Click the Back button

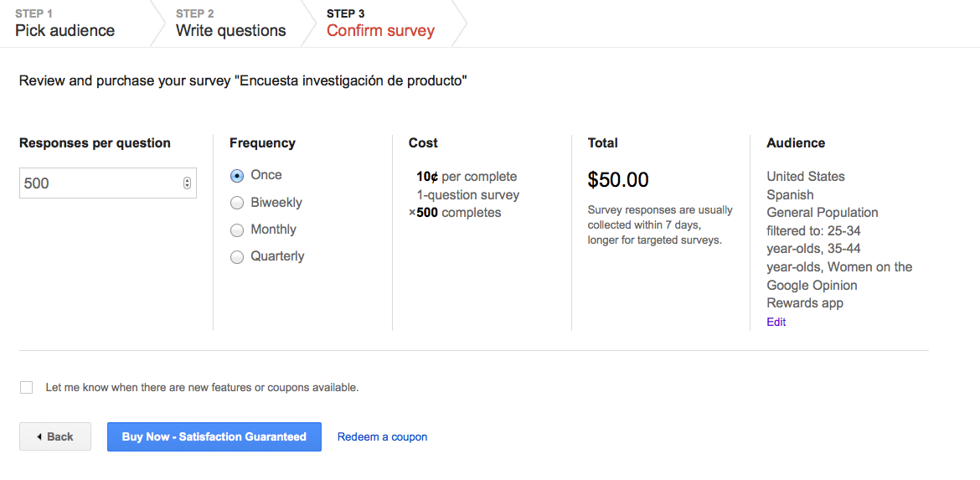pos(55,437)
